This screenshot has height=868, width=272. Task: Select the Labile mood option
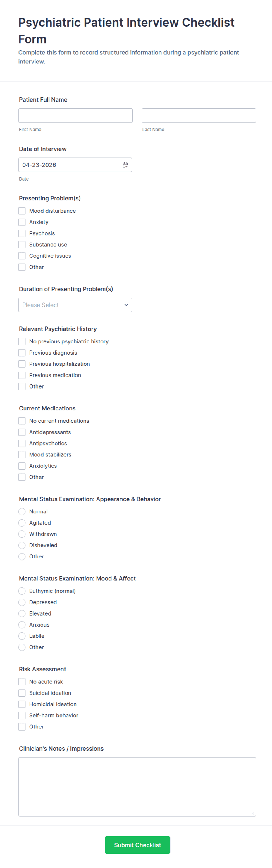click(x=22, y=636)
